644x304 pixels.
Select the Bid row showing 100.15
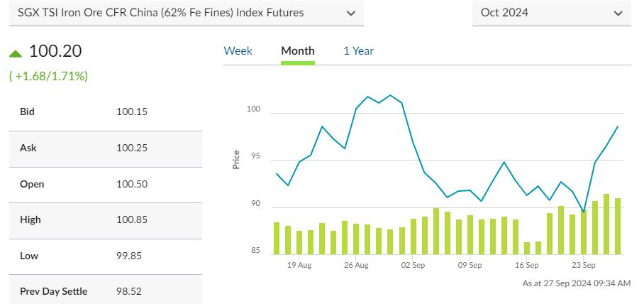[105, 112]
